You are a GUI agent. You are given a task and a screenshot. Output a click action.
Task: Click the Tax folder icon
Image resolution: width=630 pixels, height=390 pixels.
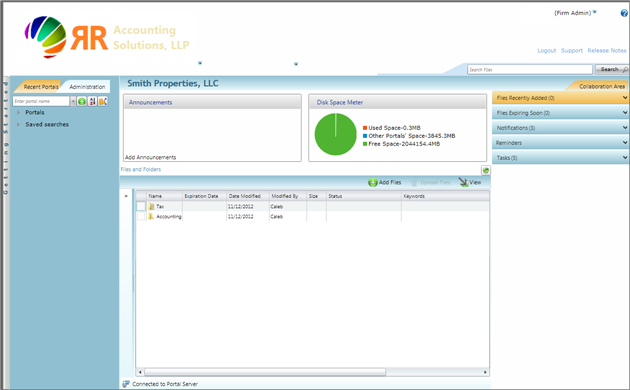(151, 206)
